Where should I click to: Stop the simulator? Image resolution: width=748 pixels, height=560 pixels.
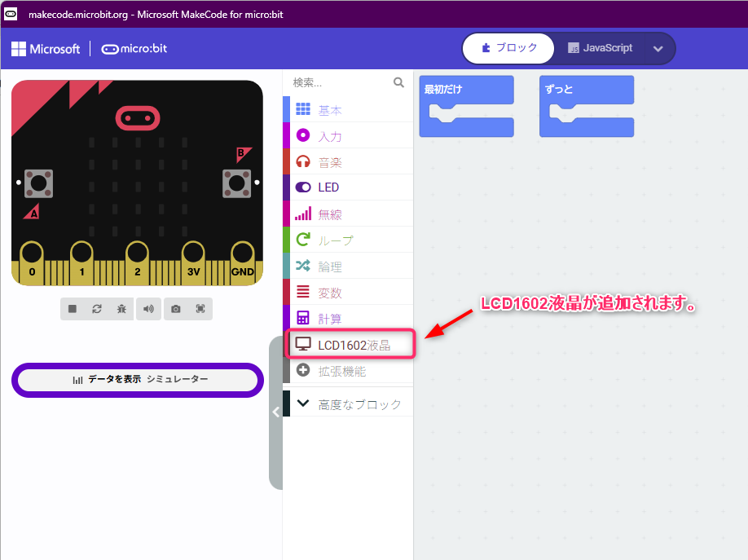pyautogui.click(x=73, y=309)
